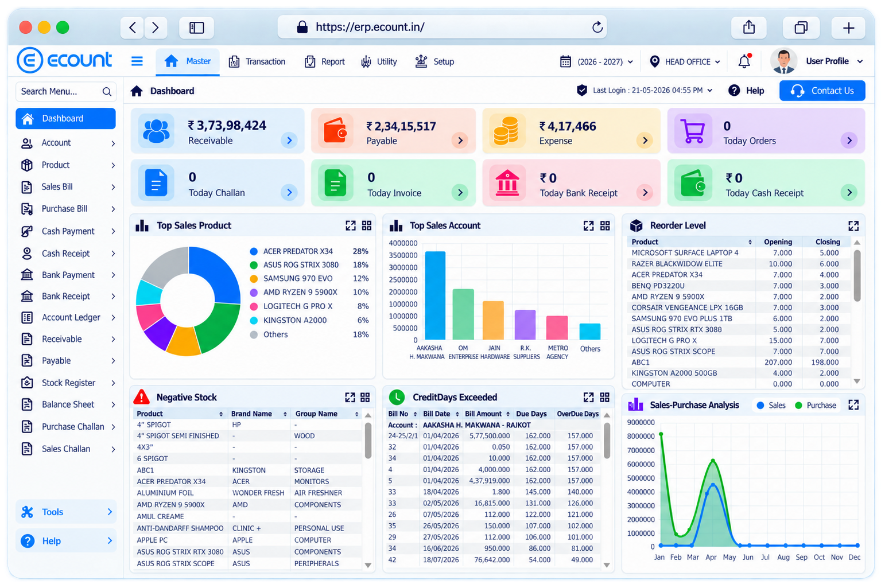Expand the Top Sales Account panel fullscreen
Screen dimensions: 881x588
pos(588,225)
